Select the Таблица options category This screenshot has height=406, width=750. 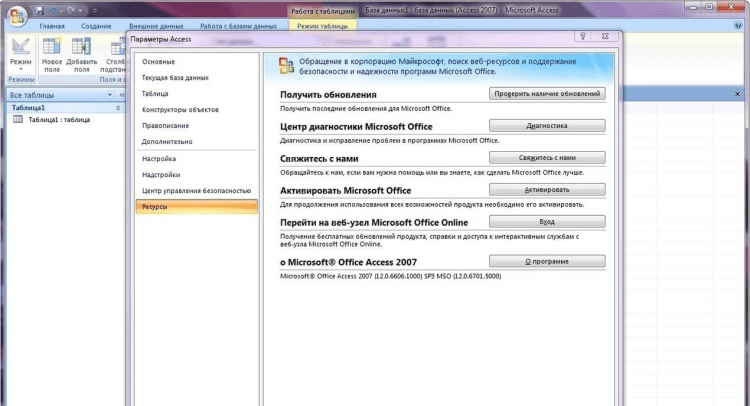[x=155, y=94]
